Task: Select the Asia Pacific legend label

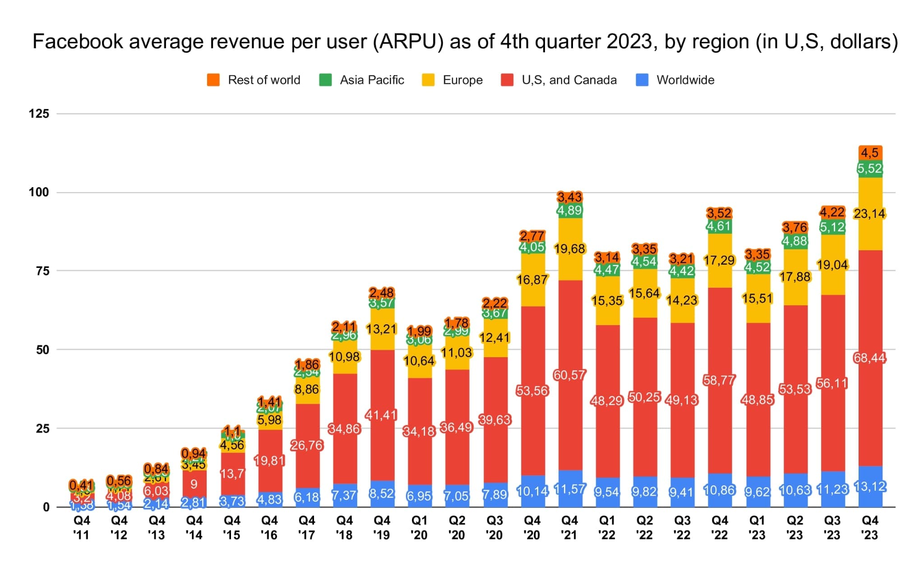Action: point(372,80)
